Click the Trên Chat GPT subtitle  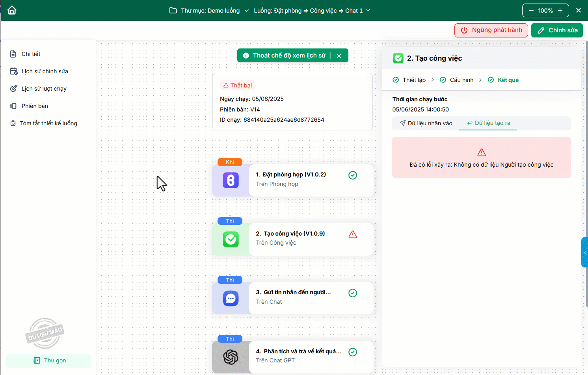[x=275, y=360]
